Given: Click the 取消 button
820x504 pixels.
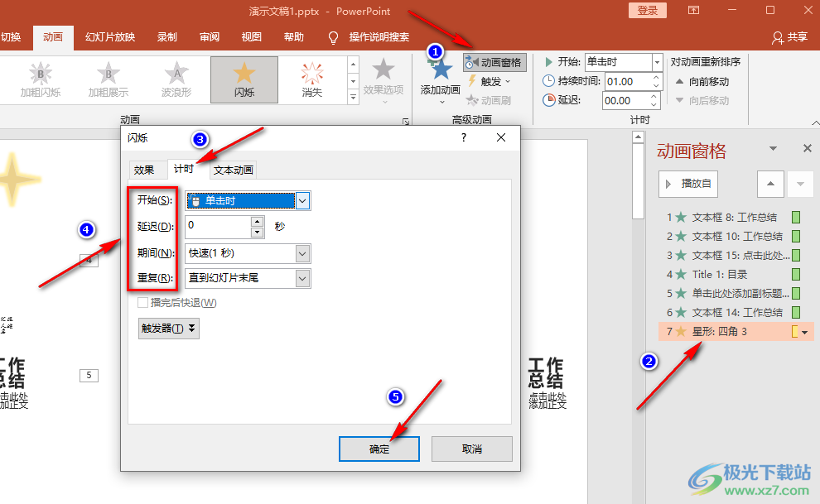Looking at the screenshot, I should pos(472,449).
